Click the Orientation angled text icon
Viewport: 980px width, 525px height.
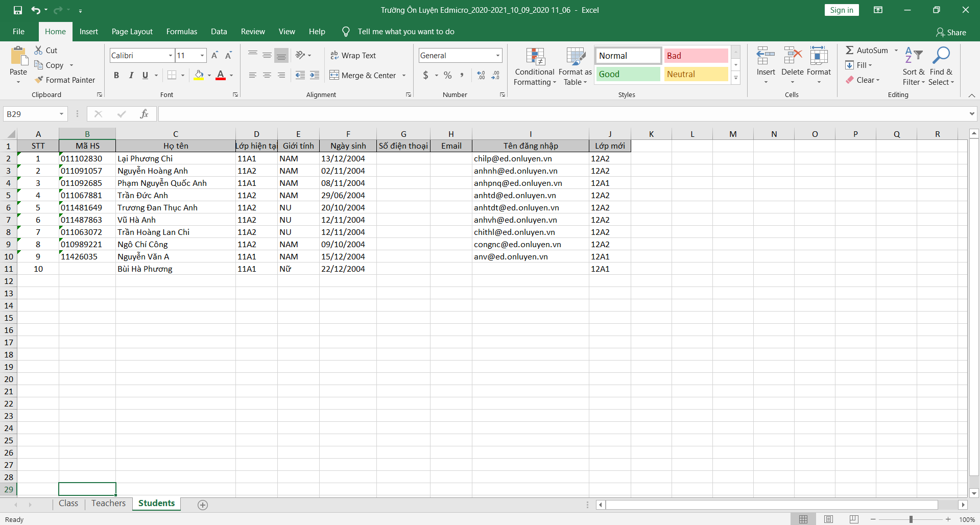tap(300, 55)
